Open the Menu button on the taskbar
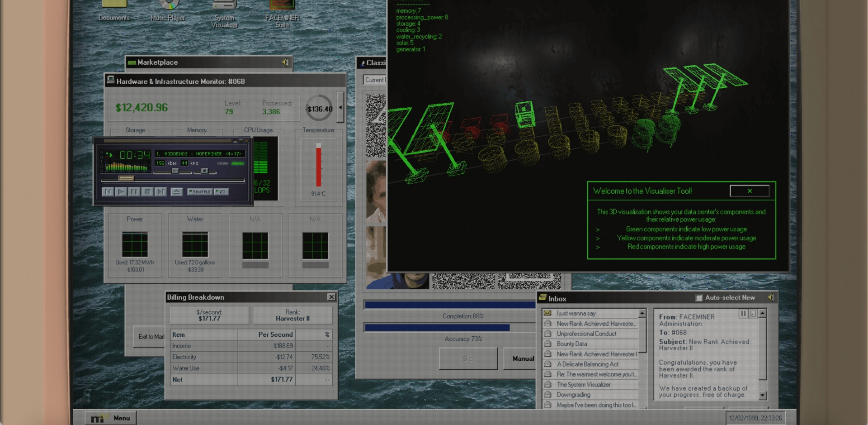The width and height of the screenshot is (868, 425). point(111,418)
